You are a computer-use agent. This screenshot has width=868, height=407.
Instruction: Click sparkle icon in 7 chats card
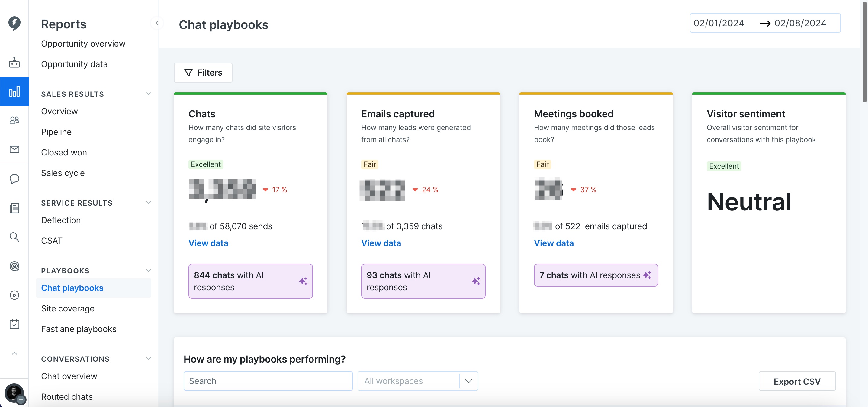click(647, 275)
